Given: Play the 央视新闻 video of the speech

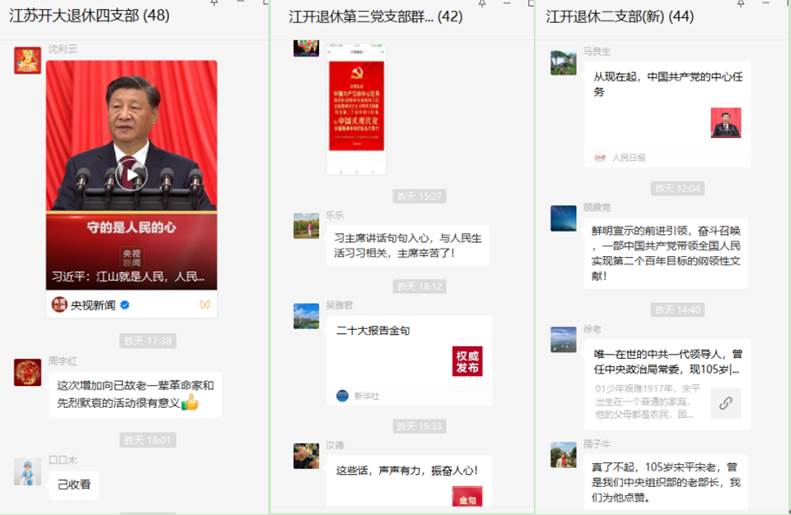Looking at the screenshot, I should coord(131,175).
